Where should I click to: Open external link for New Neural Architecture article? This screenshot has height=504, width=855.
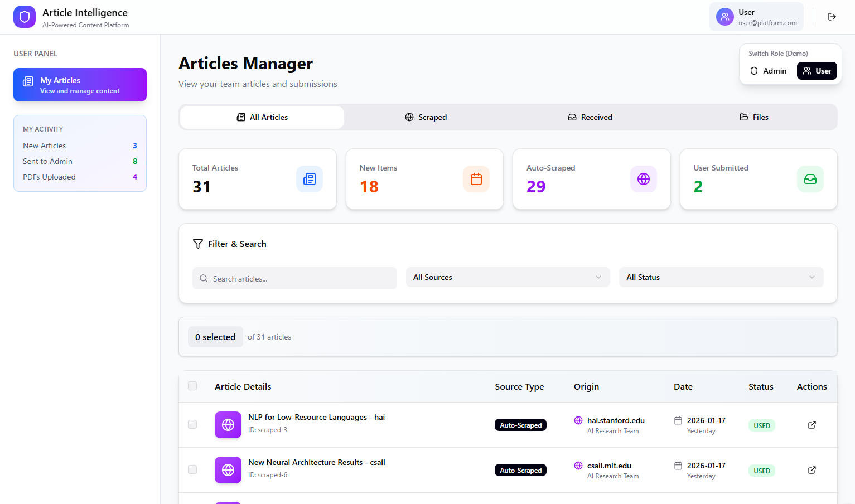pyautogui.click(x=812, y=470)
